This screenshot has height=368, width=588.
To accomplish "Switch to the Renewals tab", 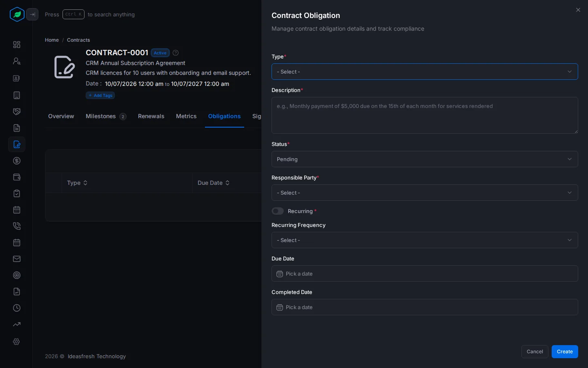I will [151, 116].
